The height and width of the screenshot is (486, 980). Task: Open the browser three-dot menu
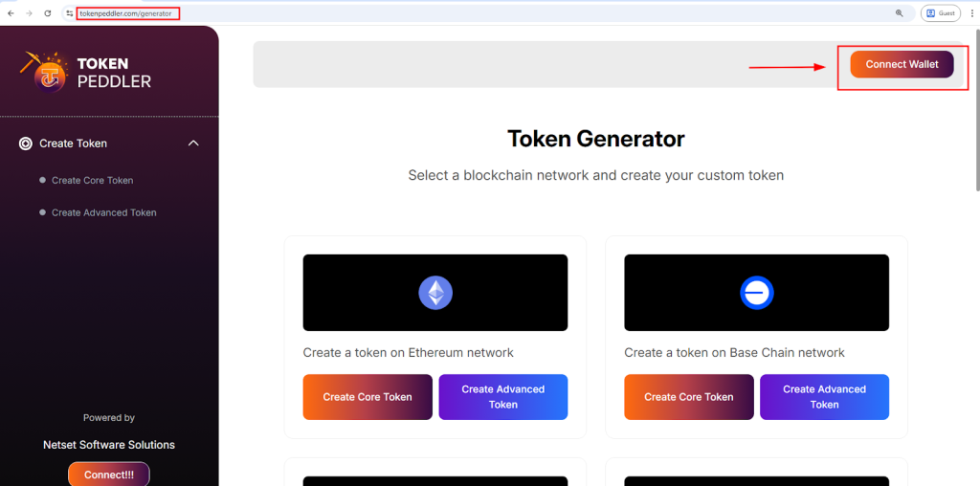[x=971, y=13]
